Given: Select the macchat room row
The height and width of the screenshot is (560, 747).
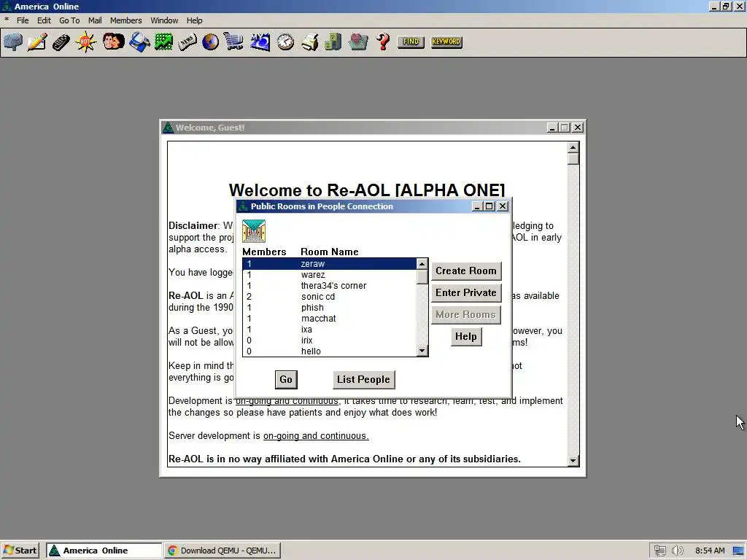Looking at the screenshot, I should pyautogui.click(x=329, y=319).
